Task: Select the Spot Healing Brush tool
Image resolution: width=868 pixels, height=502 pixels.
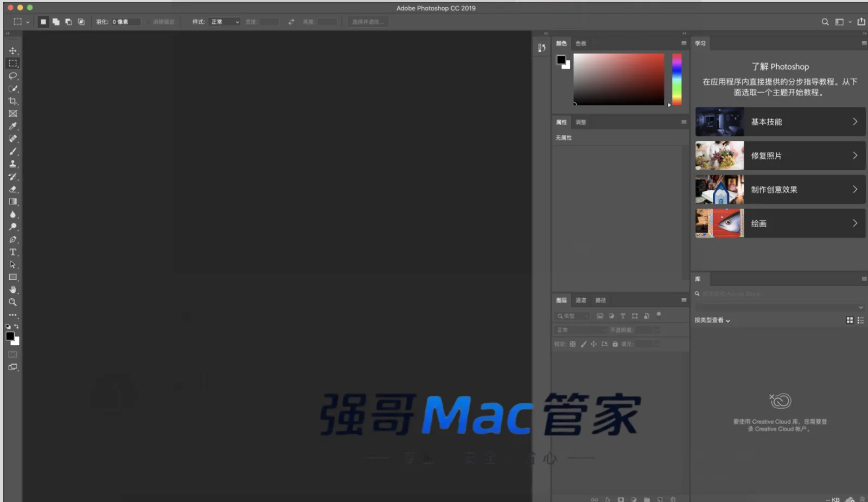Action: tap(13, 139)
